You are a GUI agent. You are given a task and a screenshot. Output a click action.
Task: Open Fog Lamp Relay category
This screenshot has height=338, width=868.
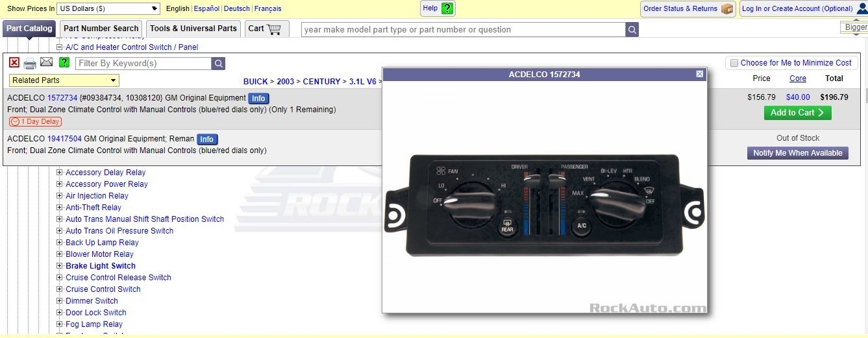94,324
